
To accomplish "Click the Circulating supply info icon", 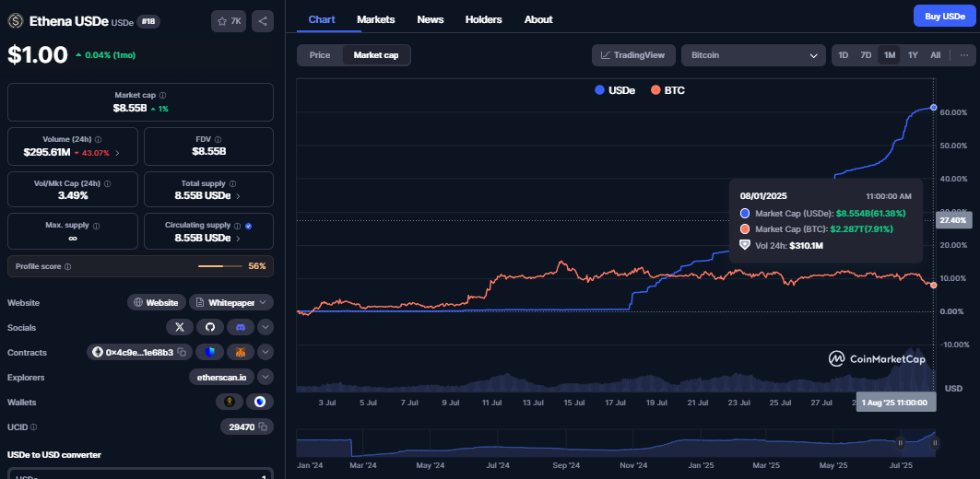I will pyautogui.click(x=238, y=226).
